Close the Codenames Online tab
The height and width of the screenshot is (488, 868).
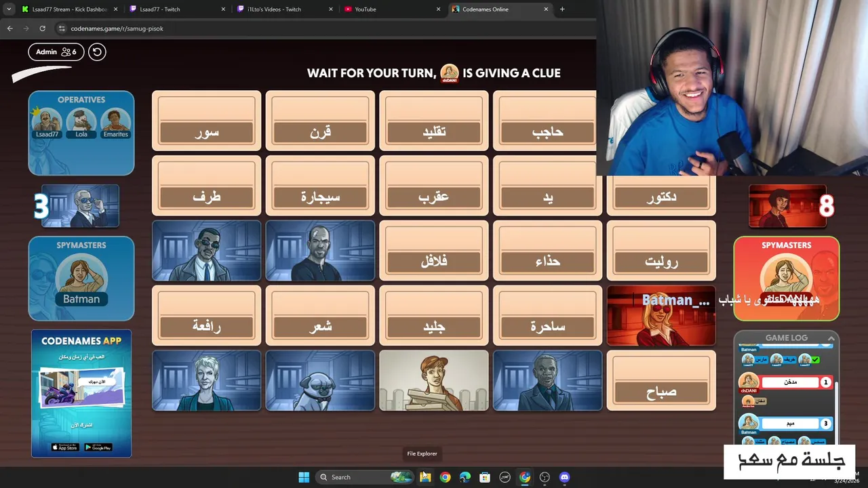tap(546, 9)
